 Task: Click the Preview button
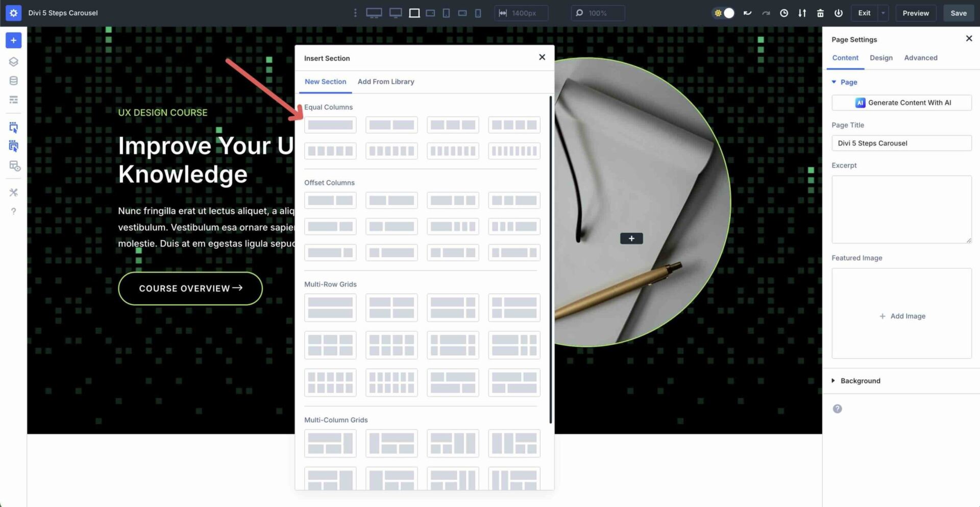tap(915, 13)
